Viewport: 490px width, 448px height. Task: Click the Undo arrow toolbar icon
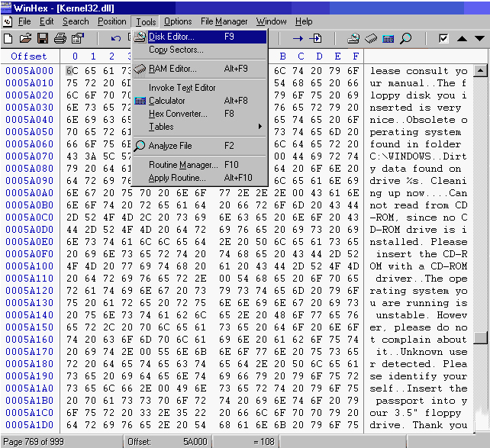(116, 38)
